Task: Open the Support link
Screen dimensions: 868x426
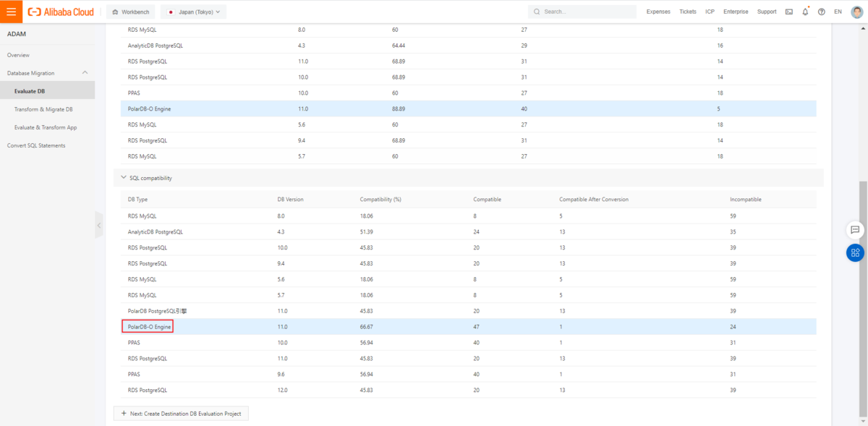Action: (x=767, y=12)
